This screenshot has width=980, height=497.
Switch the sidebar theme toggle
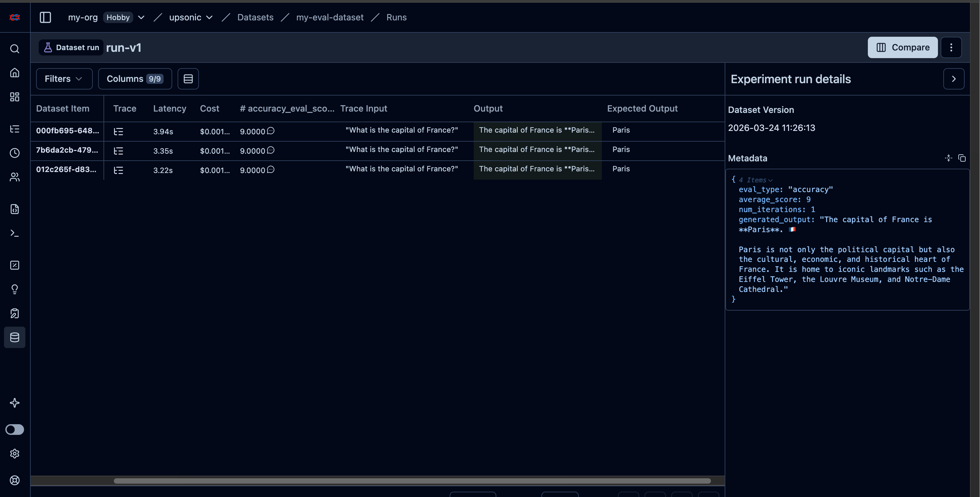[x=14, y=429]
